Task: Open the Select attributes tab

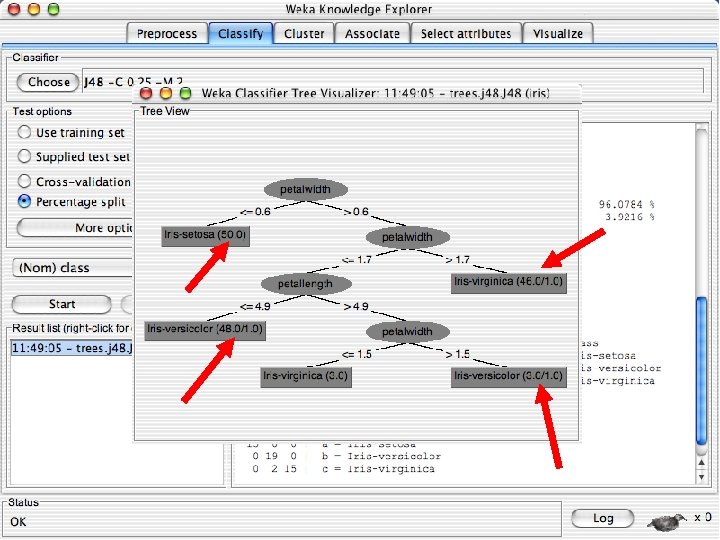Action: tap(466, 34)
